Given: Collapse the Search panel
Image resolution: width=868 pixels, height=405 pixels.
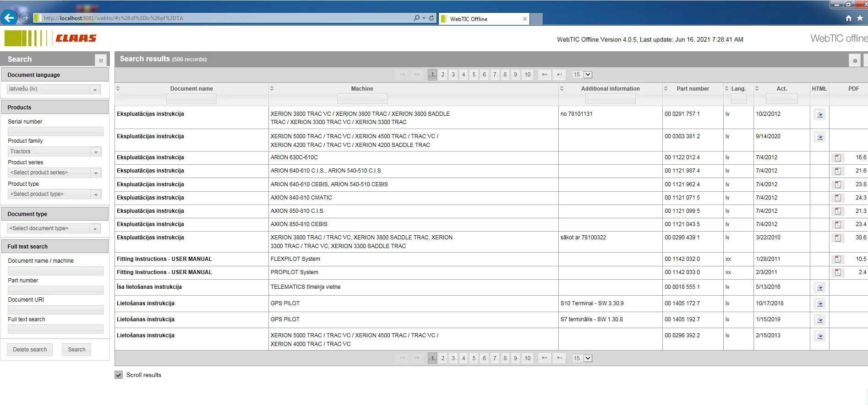Looking at the screenshot, I should [101, 60].
